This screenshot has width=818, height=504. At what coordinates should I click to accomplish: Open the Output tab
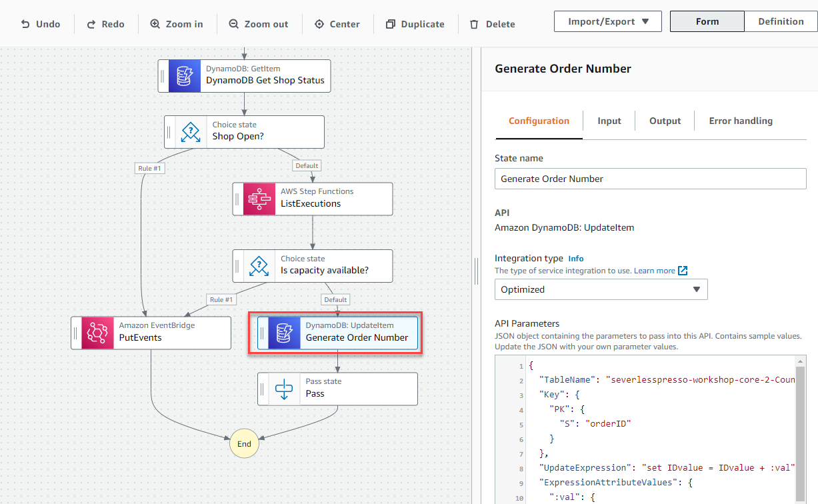665,121
